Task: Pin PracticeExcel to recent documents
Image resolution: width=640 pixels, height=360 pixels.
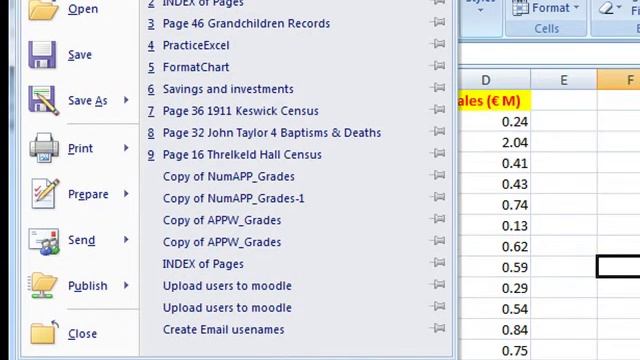Action: click(438, 44)
